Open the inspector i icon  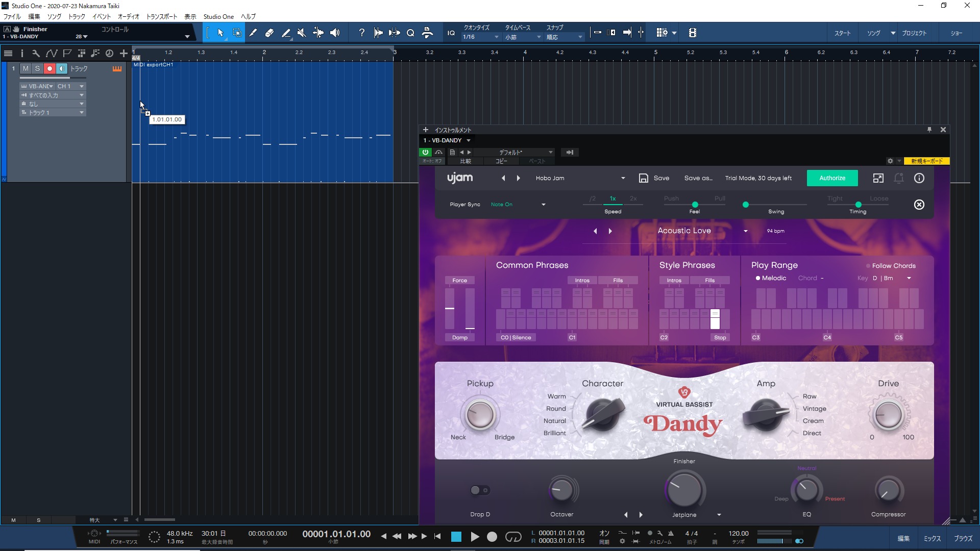click(x=22, y=53)
